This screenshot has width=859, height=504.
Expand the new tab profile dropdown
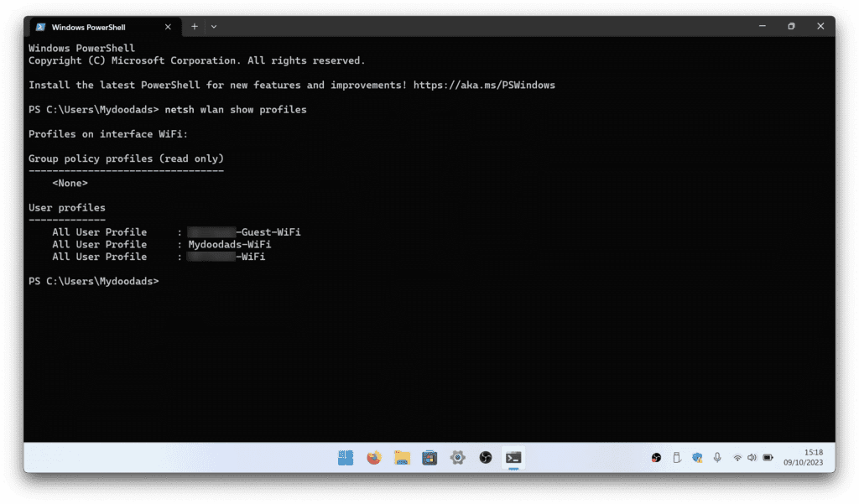pyautogui.click(x=214, y=26)
